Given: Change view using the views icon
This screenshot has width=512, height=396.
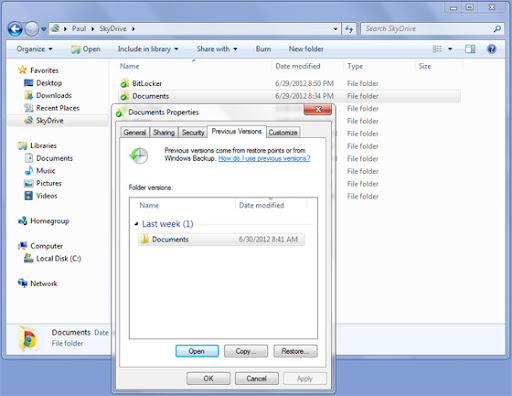Looking at the screenshot, I should pos(437,49).
